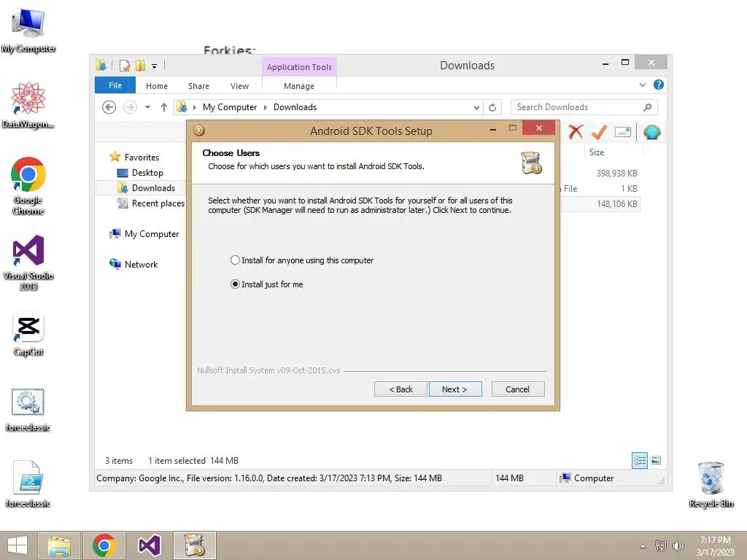The image size is (747, 560).
Task: Click the < Back button in setup
Action: click(x=400, y=389)
